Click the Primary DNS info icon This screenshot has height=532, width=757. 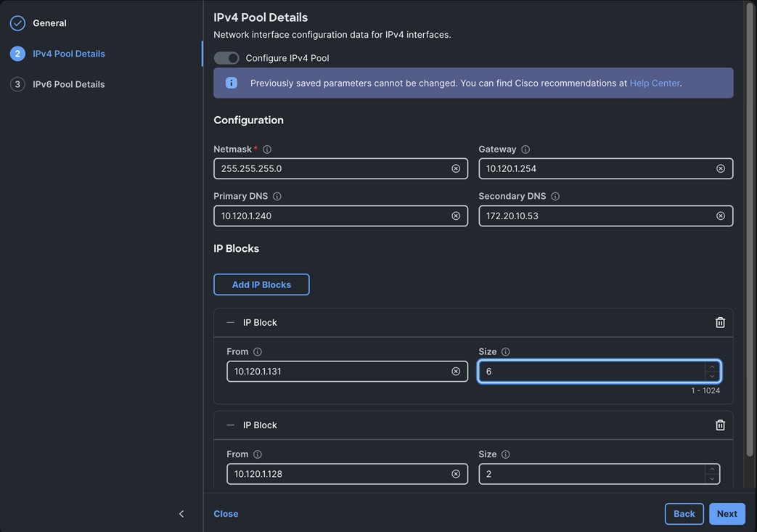(x=277, y=197)
